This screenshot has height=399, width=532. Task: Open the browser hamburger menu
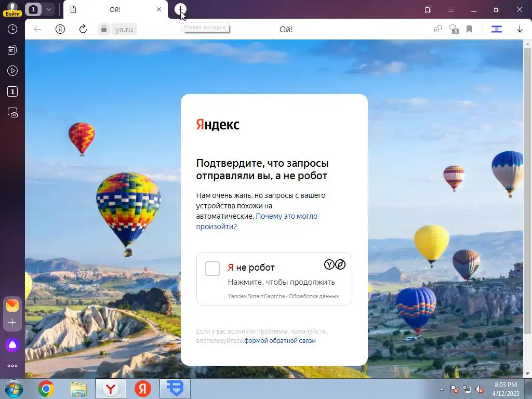451,9
